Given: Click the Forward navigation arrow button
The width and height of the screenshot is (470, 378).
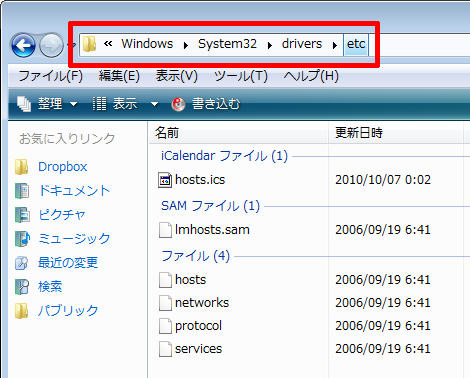Looking at the screenshot, I should pyautogui.click(x=51, y=45).
